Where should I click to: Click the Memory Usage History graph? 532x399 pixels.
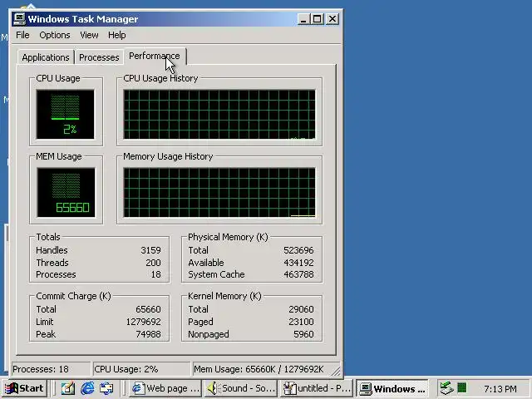point(219,192)
